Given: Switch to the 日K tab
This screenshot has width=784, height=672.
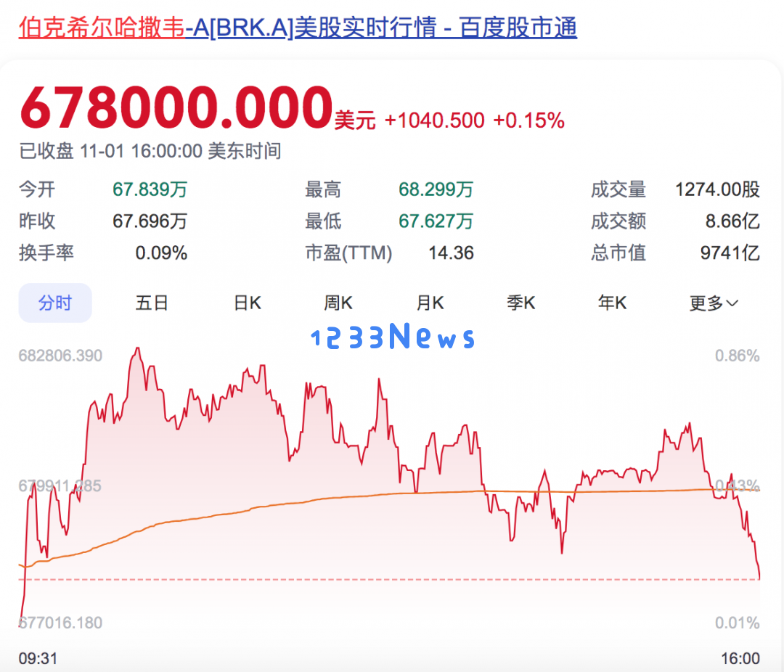Looking at the screenshot, I should [x=248, y=303].
